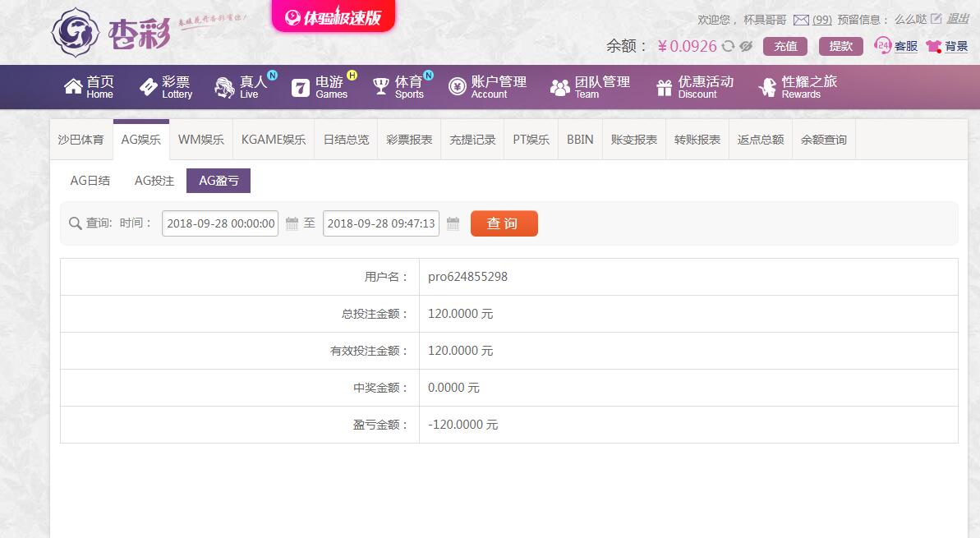Image resolution: width=980 pixels, height=538 pixels.
Task: Open 24-hour customer service (客服)
Action: 896,46
